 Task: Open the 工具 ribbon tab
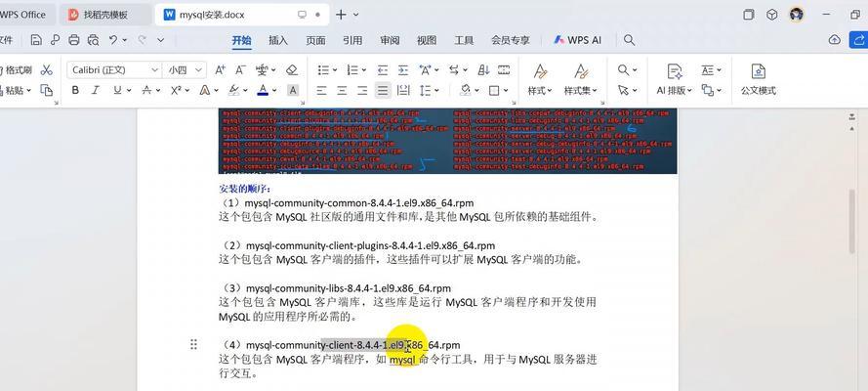[464, 40]
